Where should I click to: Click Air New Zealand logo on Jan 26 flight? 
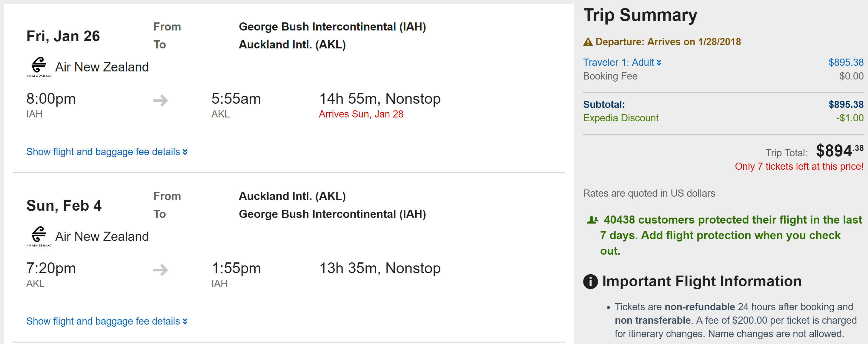coord(39,66)
